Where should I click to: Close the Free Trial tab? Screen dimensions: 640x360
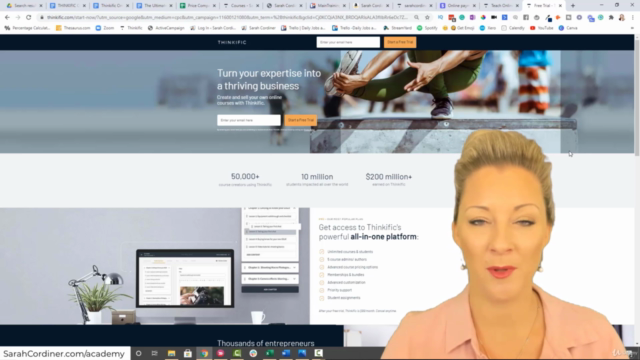pos(560,6)
